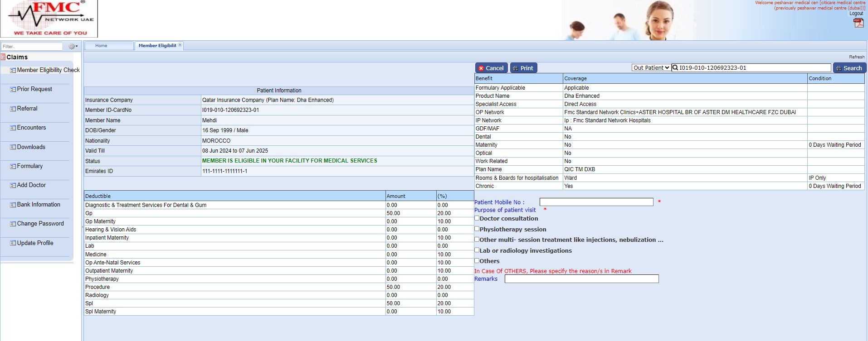This screenshot has width=868, height=341.
Task: Click the icon beside Prior Request
Action: pyautogui.click(x=13, y=90)
